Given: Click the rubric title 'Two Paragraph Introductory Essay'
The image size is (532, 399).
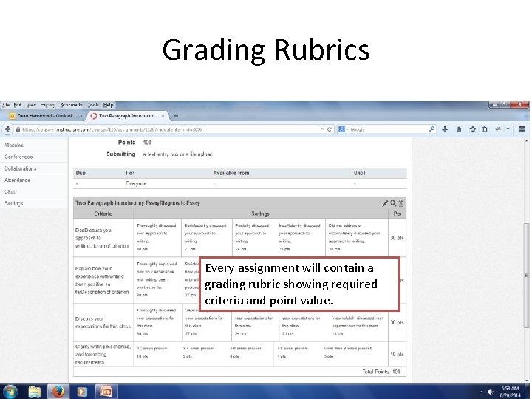Looking at the screenshot, I should 137,203.
